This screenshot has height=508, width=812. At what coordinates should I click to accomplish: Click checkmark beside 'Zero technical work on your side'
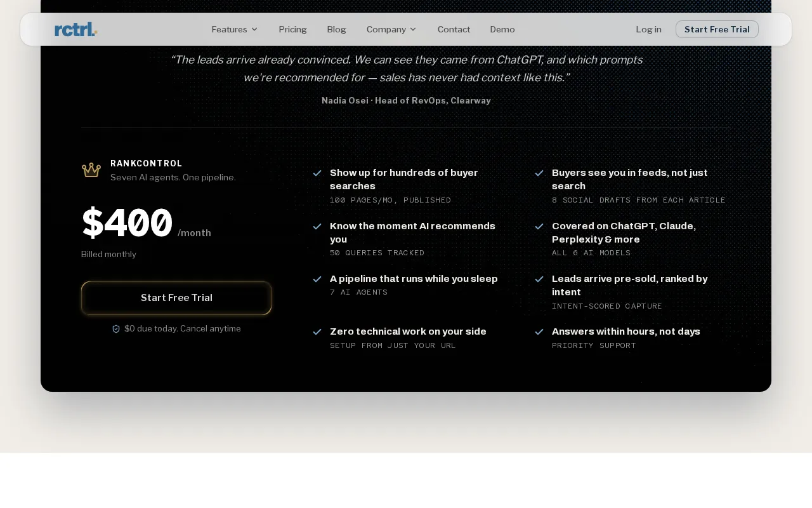pos(317,331)
